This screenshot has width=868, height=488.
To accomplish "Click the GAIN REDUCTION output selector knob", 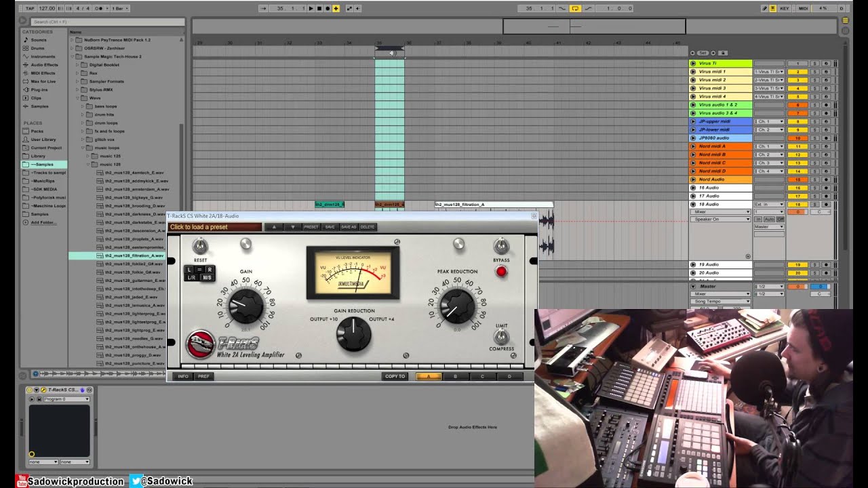I will [x=353, y=333].
